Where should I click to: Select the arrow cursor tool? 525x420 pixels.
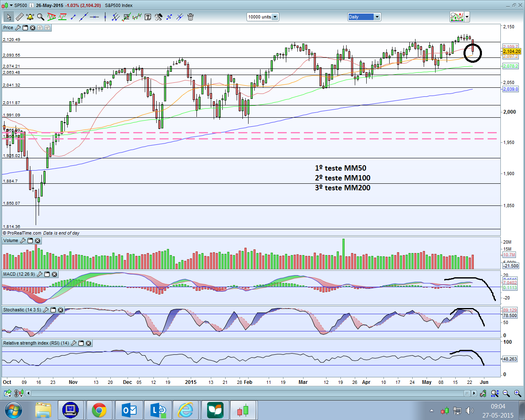point(9,17)
